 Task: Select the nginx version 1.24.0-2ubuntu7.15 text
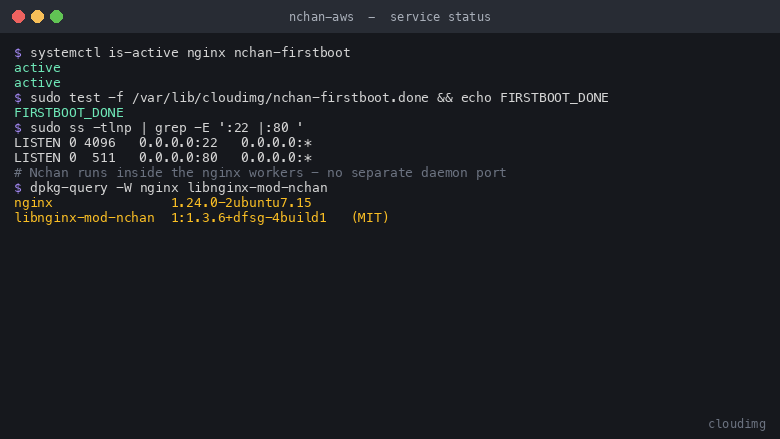241,203
